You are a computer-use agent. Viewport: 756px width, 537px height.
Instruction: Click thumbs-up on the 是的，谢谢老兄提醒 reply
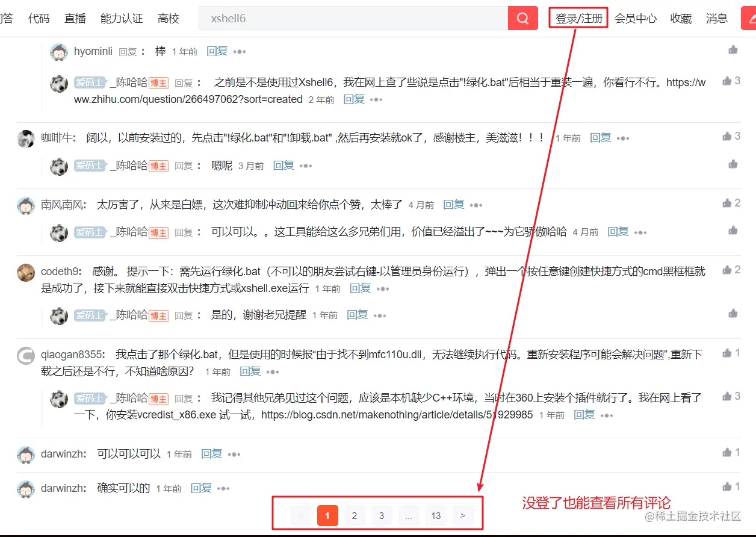point(733,313)
